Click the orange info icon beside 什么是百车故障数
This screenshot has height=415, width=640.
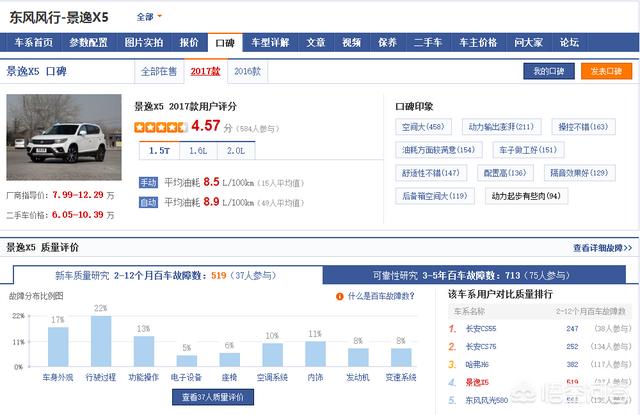pos(340,297)
